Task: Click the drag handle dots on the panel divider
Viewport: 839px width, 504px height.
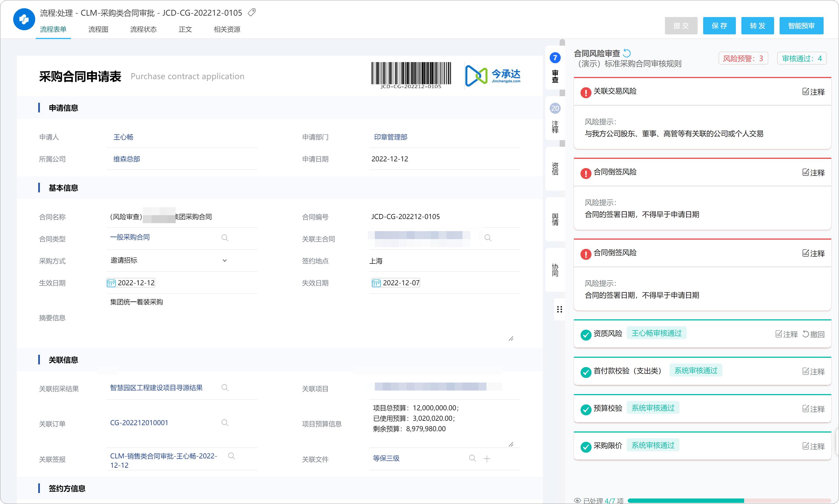Action: point(559,309)
